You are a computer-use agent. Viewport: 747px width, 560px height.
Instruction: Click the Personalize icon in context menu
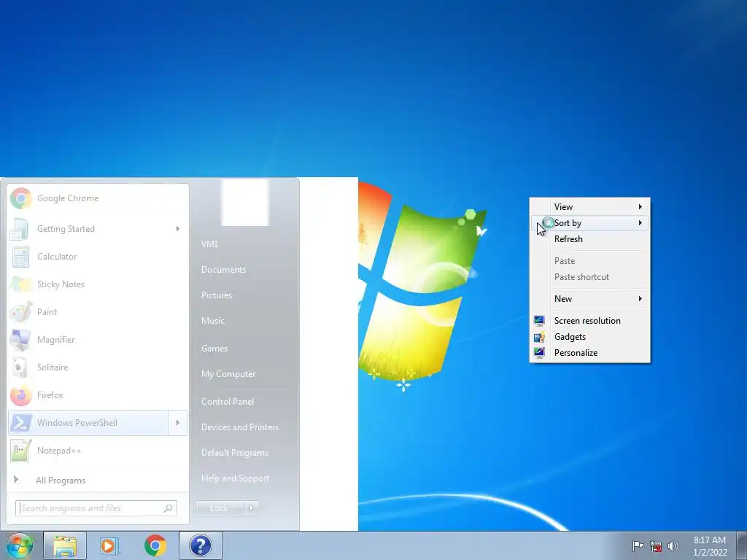[539, 353]
